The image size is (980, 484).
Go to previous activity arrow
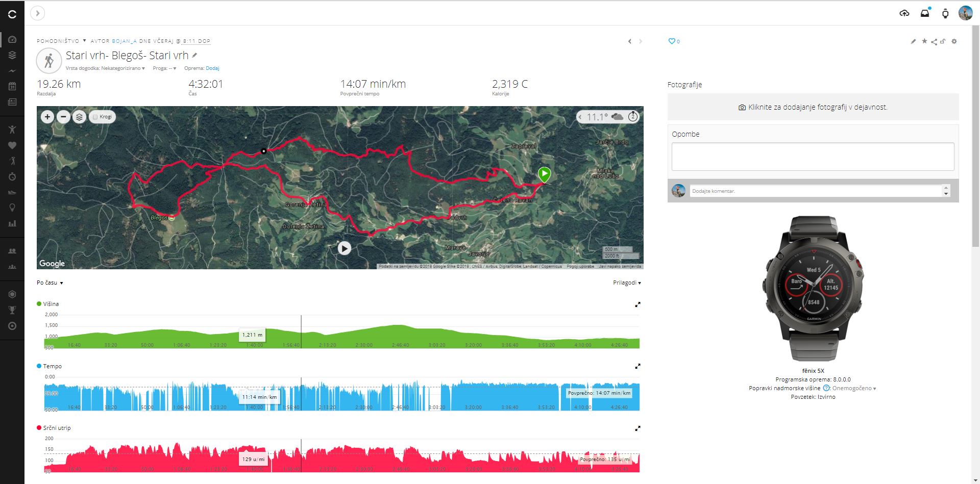(x=629, y=41)
